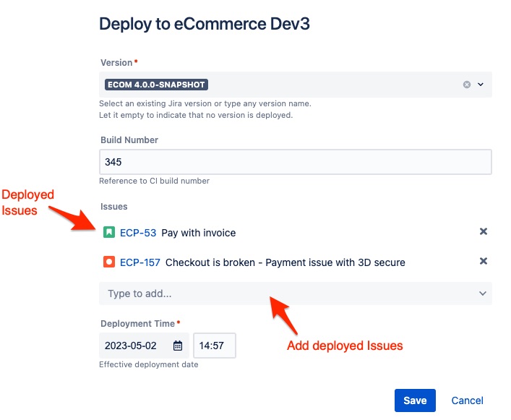Viewport: 511px width, 420px height.
Task: Open the ECP-53 issue link
Action: pos(138,233)
